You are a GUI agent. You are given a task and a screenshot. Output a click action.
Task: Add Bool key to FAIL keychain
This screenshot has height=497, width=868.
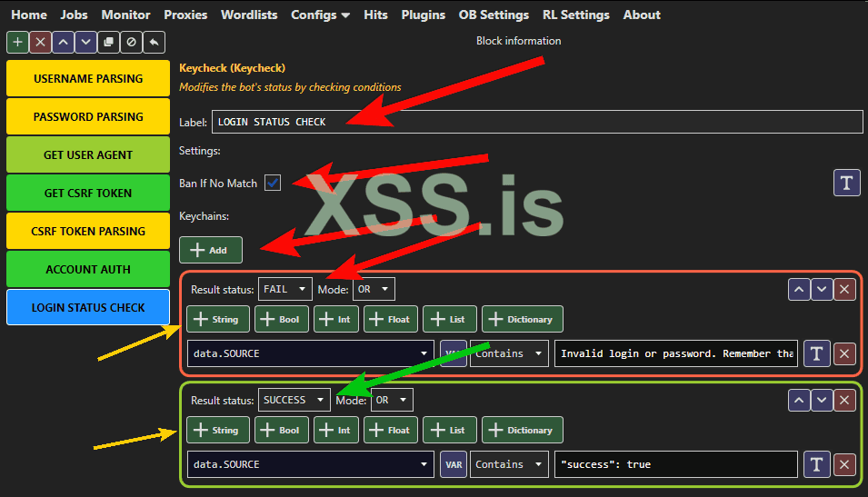pos(281,319)
